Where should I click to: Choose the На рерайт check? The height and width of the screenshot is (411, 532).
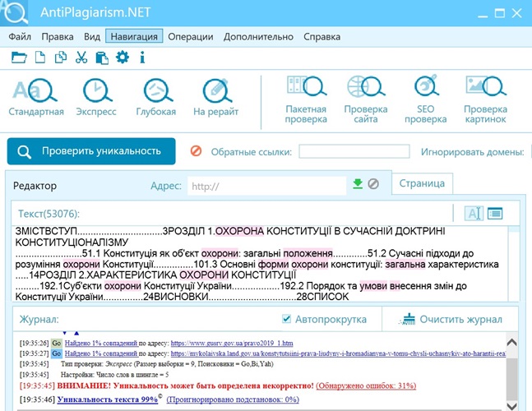[x=215, y=97]
